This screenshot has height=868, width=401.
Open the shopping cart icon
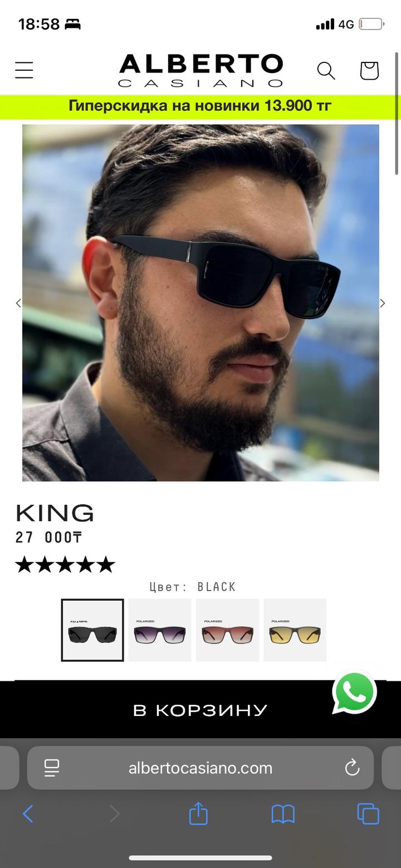pyautogui.click(x=369, y=71)
